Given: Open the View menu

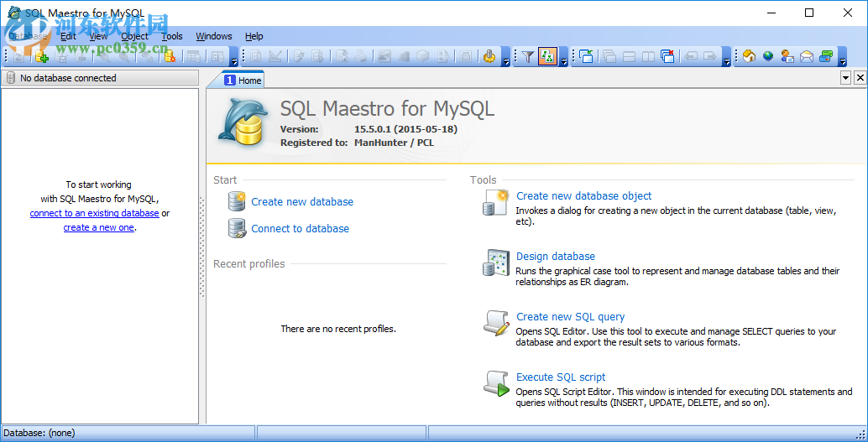Looking at the screenshot, I should [98, 36].
